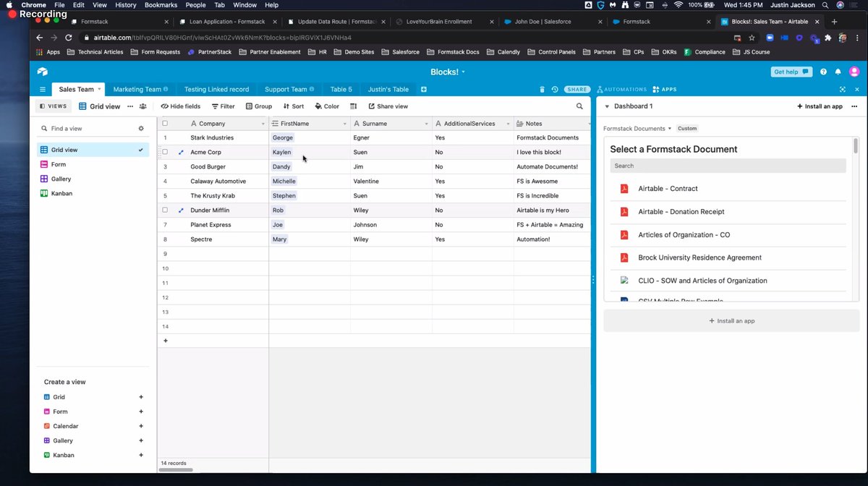Click the Group button
Viewport: 868px width, 486px height.
click(x=258, y=106)
